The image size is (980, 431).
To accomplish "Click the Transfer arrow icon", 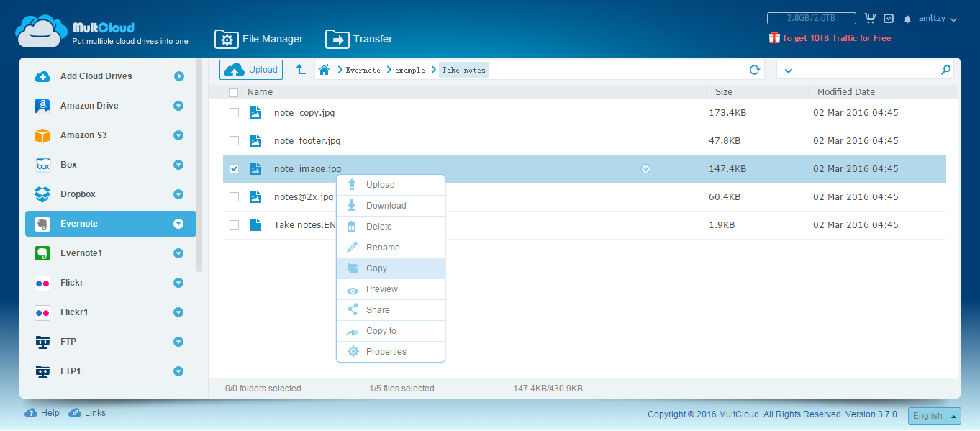I will [337, 40].
